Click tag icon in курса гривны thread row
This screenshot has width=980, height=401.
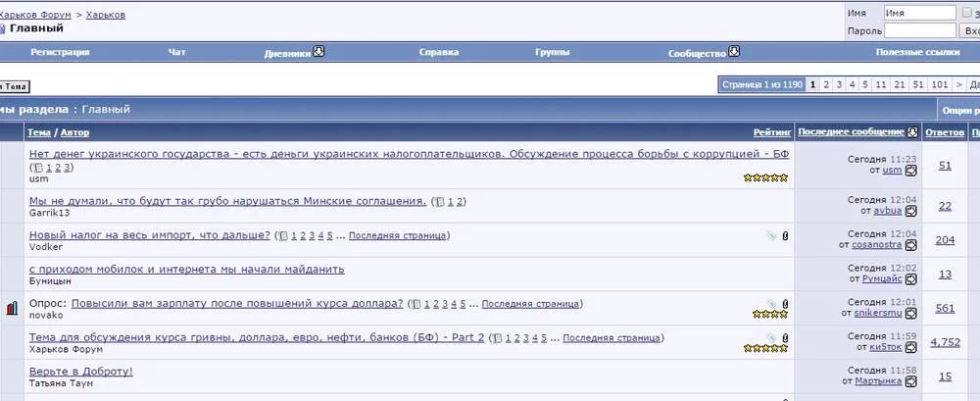(772, 338)
